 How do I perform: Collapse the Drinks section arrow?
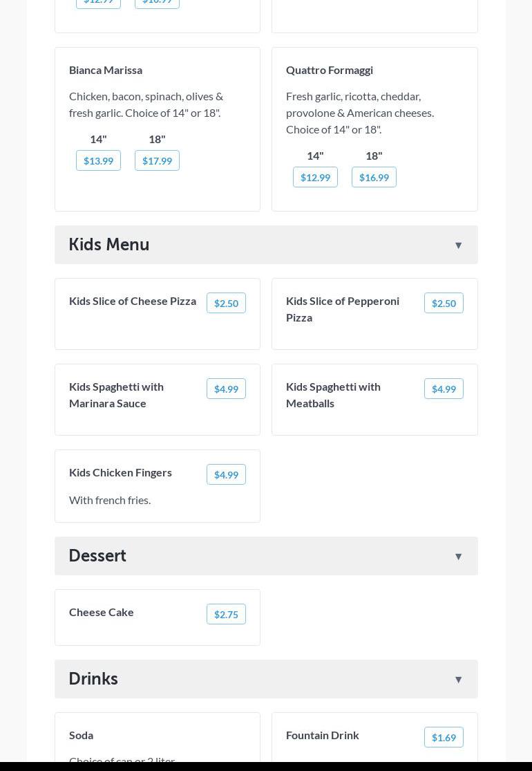point(458,680)
